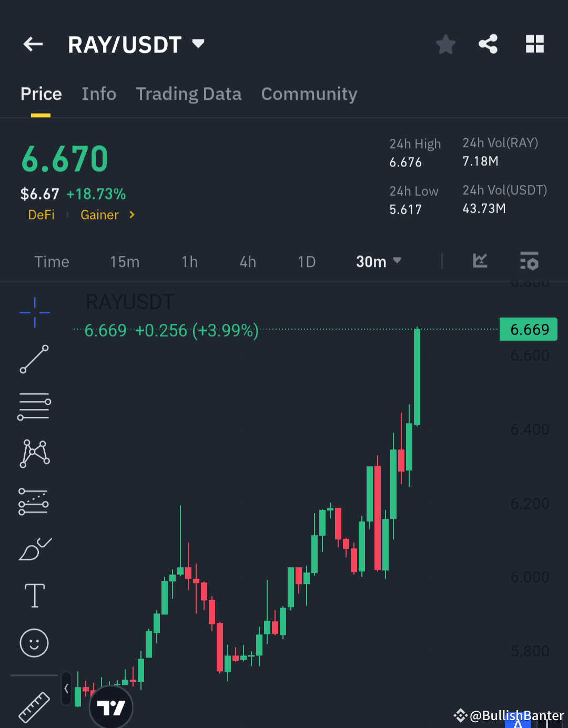Choose the Fibonacci retracement tool
The height and width of the screenshot is (728, 568).
[34, 500]
